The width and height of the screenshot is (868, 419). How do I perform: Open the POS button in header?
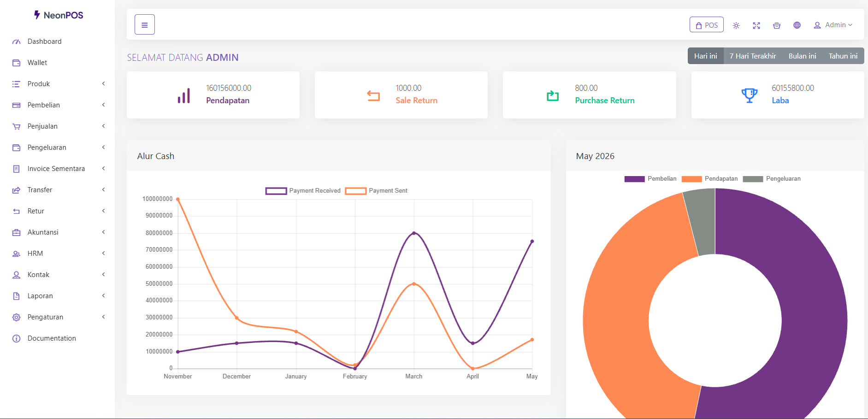pos(707,25)
